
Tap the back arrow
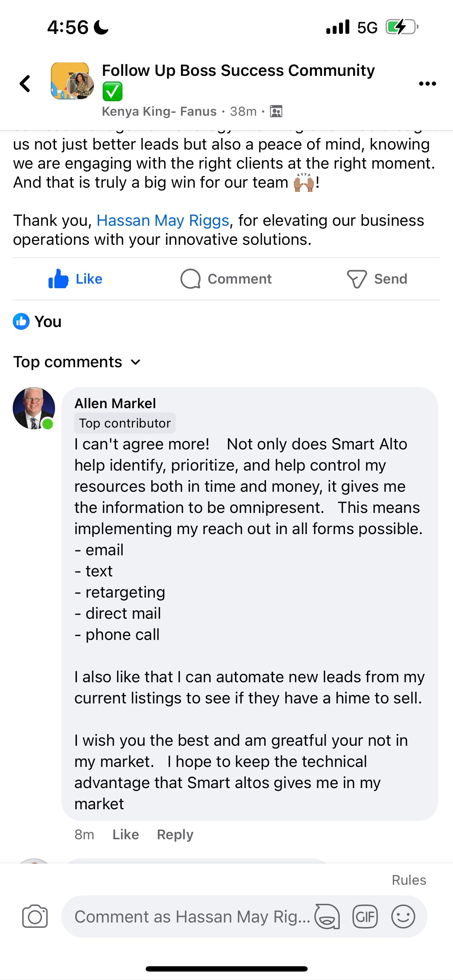pos(25,84)
